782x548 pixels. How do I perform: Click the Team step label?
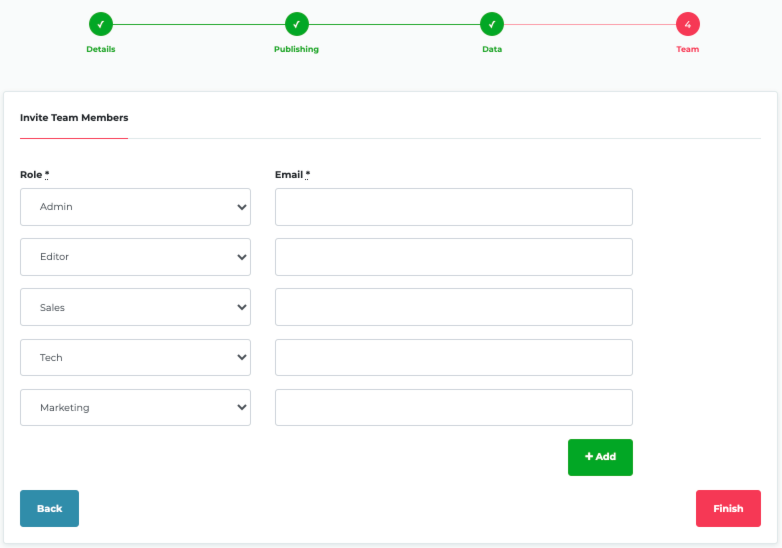tap(688, 49)
